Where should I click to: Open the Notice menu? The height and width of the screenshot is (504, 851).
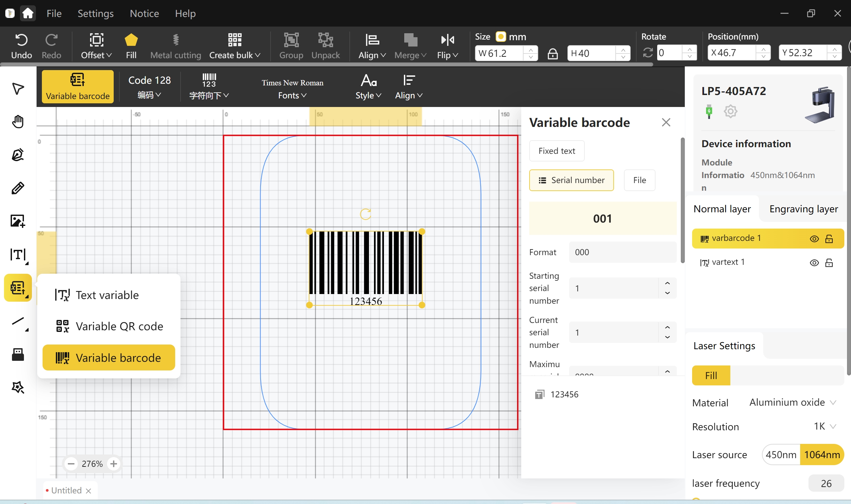coord(144,14)
